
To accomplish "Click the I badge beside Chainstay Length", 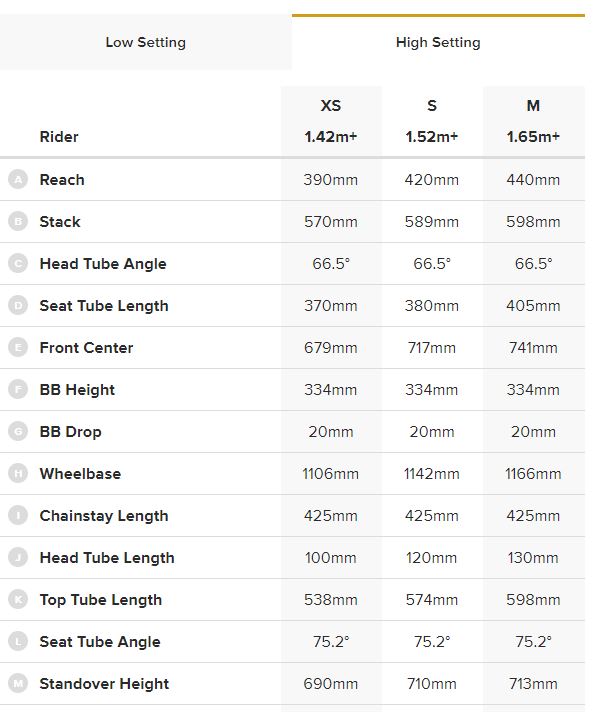I will pos(17,516).
